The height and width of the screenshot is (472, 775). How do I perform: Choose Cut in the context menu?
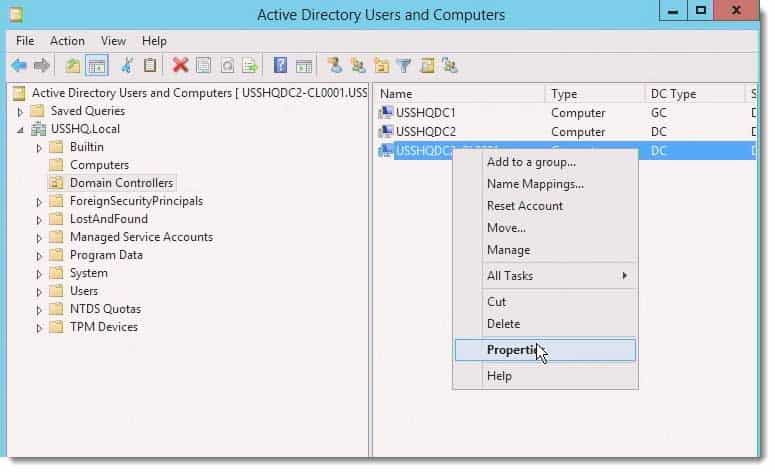(x=545, y=301)
